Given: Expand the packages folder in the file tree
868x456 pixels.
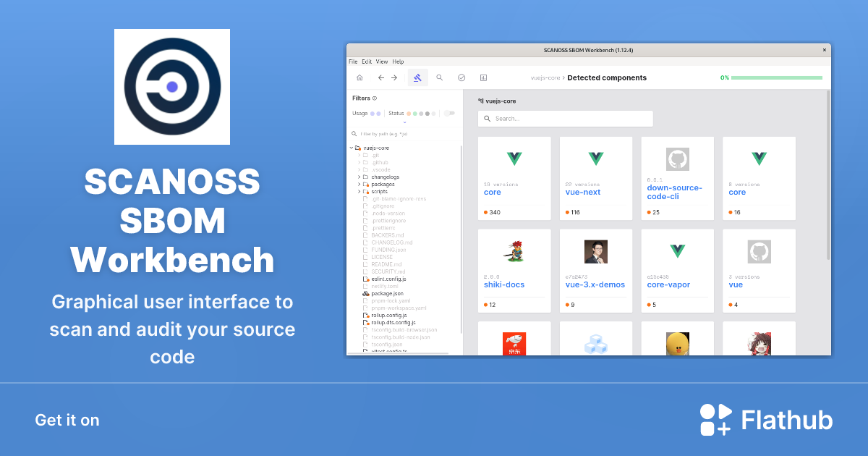Looking at the screenshot, I should (359, 184).
